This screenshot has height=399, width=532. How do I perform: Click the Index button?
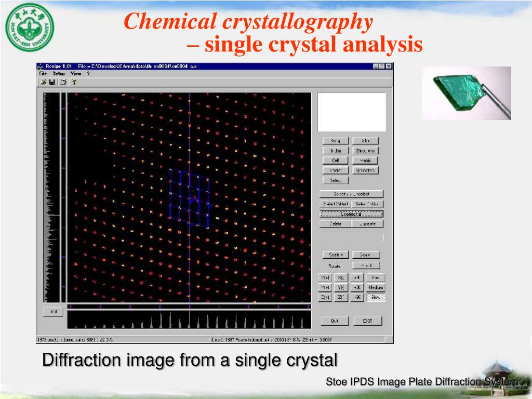click(x=336, y=151)
